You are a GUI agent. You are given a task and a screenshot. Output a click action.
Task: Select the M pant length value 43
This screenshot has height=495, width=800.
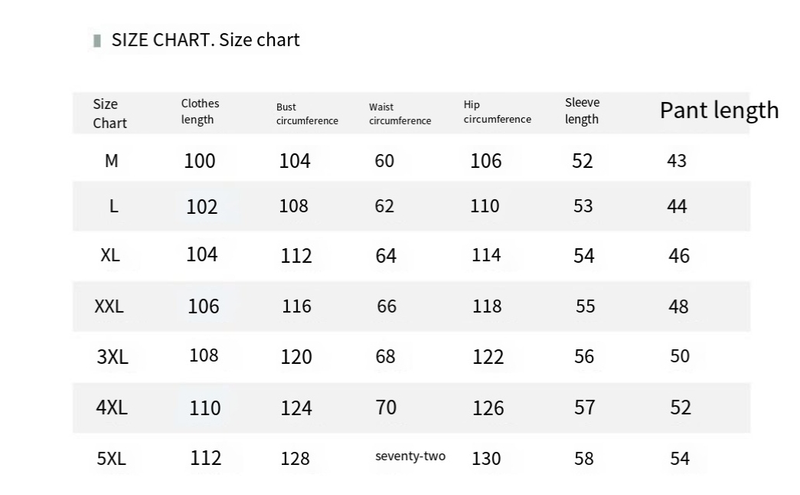pos(677,160)
